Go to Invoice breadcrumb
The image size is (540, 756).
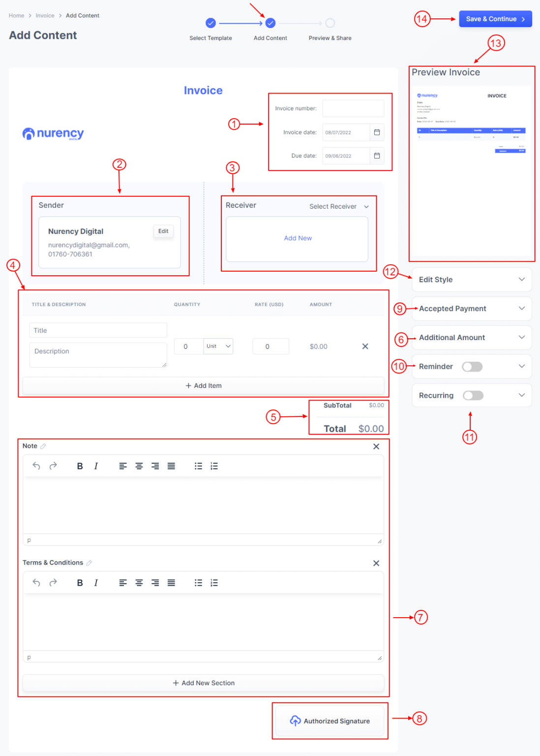pyautogui.click(x=45, y=16)
